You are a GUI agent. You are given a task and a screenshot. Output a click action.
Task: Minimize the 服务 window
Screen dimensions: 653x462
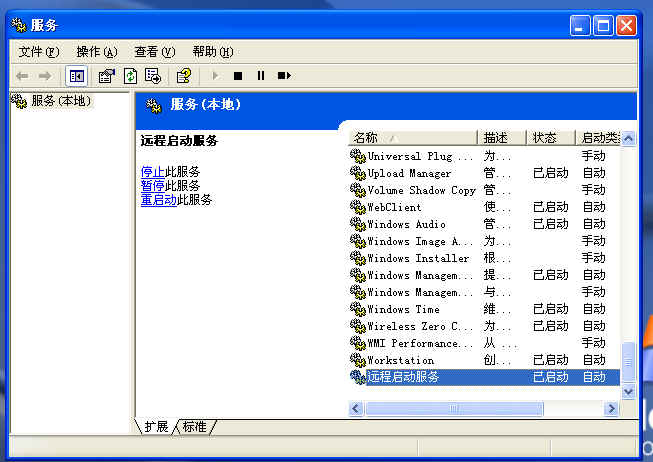click(x=580, y=26)
